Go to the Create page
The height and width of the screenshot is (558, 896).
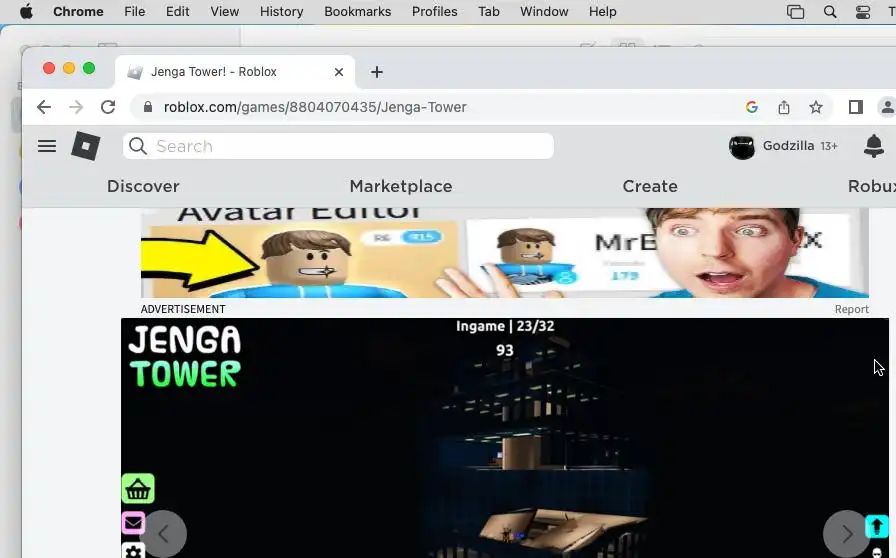pyautogui.click(x=650, y=186)
